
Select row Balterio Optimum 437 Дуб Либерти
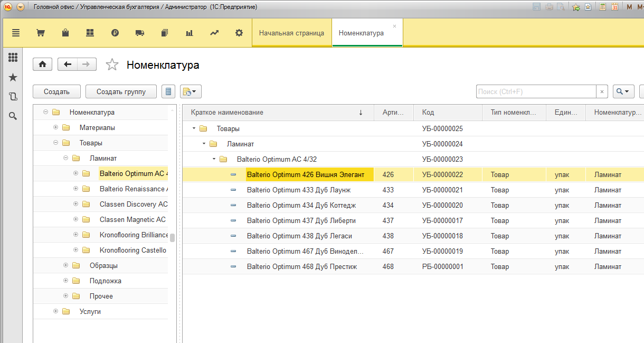(413, 220)
